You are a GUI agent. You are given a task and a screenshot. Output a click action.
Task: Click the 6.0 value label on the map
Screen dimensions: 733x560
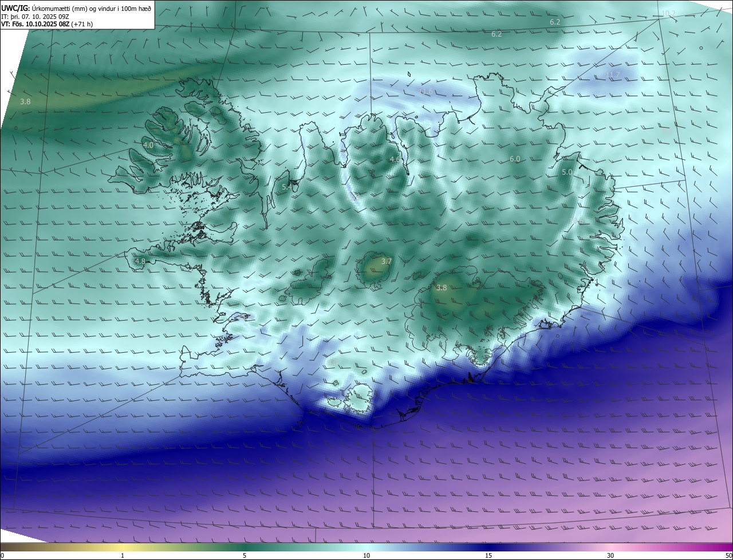[x=515, y=159]
